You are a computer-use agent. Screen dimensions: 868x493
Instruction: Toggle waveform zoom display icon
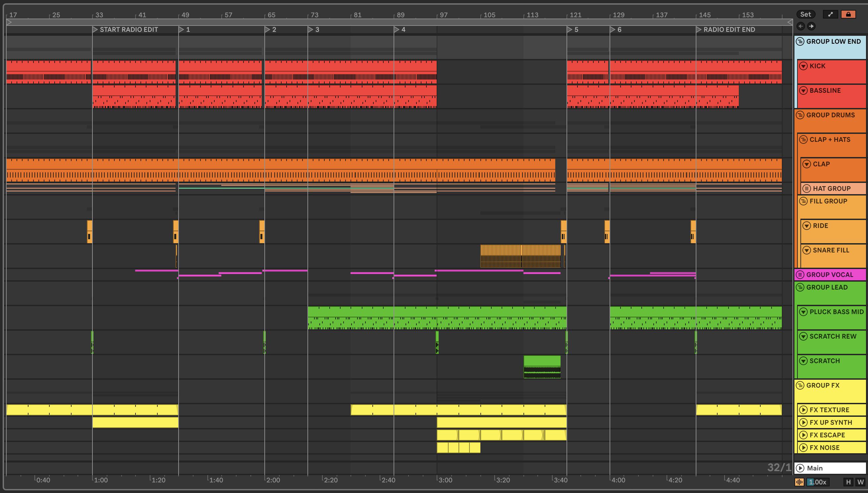click(x=799, y=482)
